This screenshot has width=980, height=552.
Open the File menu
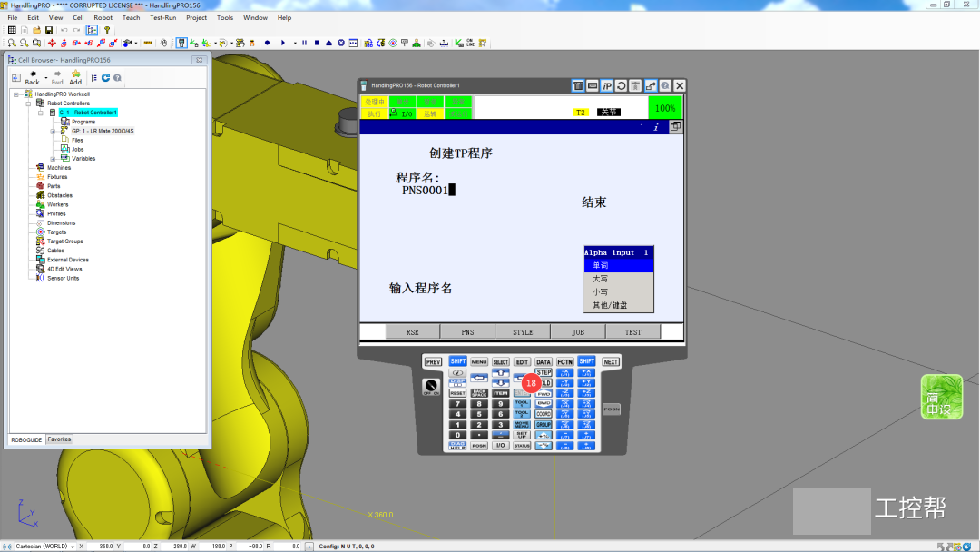13,17
